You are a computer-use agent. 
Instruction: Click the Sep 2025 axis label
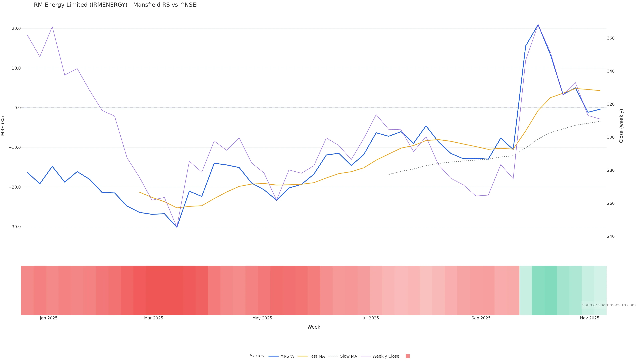(481, 318)
